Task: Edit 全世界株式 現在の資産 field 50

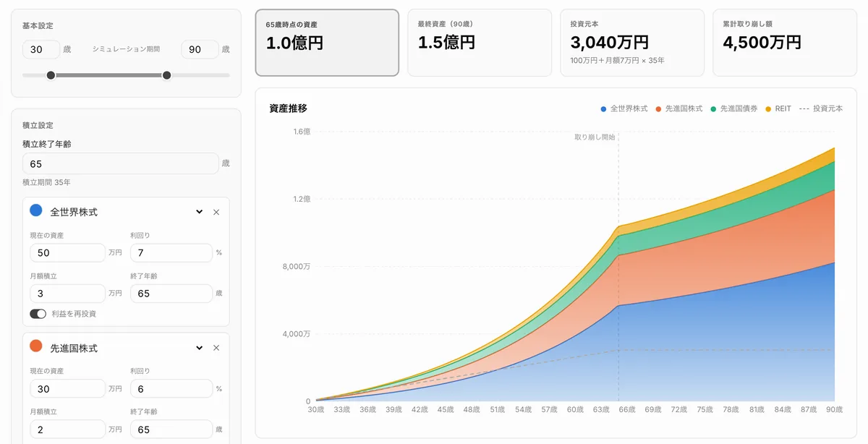Action: [x=67, y=252]
